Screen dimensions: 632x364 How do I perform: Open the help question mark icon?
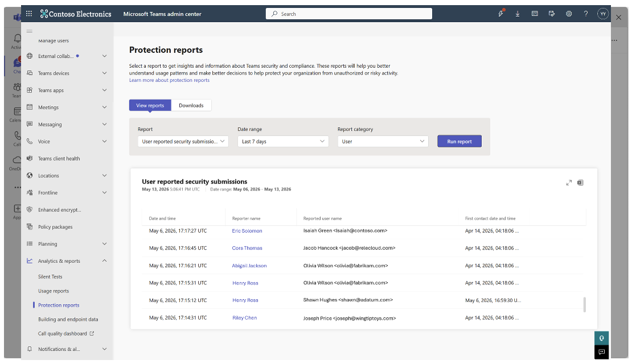pyautogui.click(x=586, y=14)
